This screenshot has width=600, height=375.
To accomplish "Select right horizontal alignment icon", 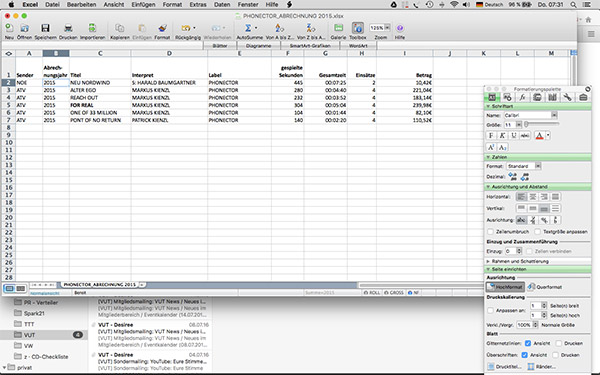I will point(544,197).
